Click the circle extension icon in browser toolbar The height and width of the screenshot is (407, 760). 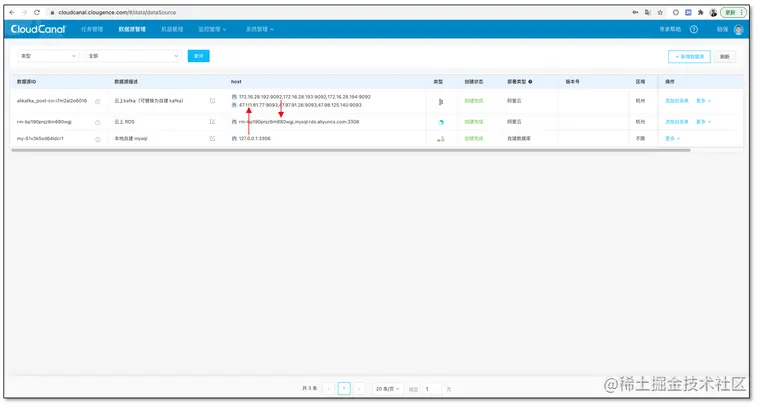tap(676, 13)
